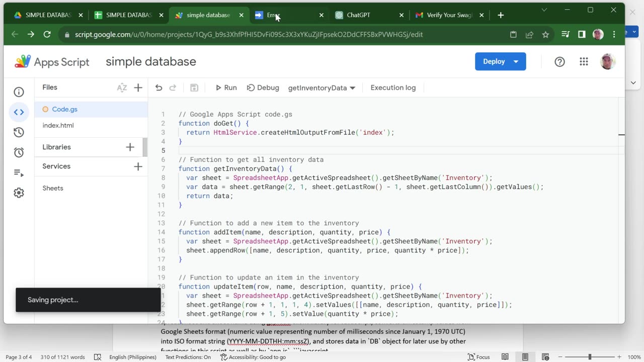This screenshot has width=644, height=362.
Task: Enable Focus mode in Word status bar
Action: click(x=478, y=357)
